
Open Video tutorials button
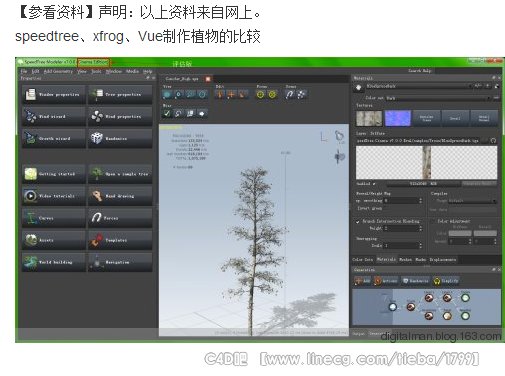tap(54, 196)
